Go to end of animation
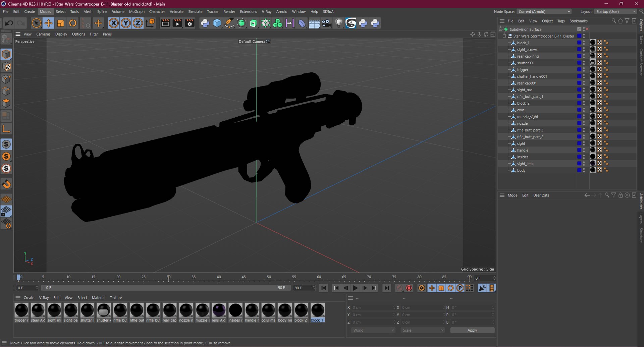The width and height of the screenshot is (644, 347). pos(387,288)
